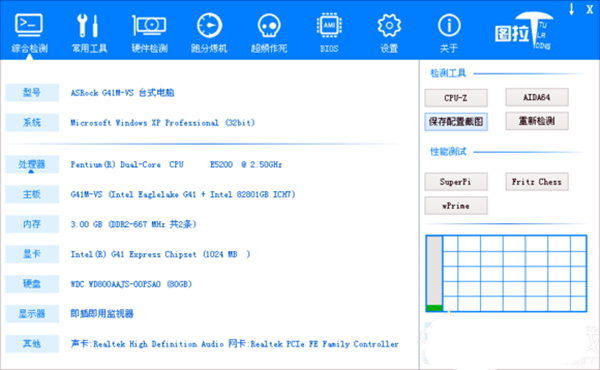Click the green usage bar in the graph
This screenshot has width=600, height=370.
(x=434, y=308)
